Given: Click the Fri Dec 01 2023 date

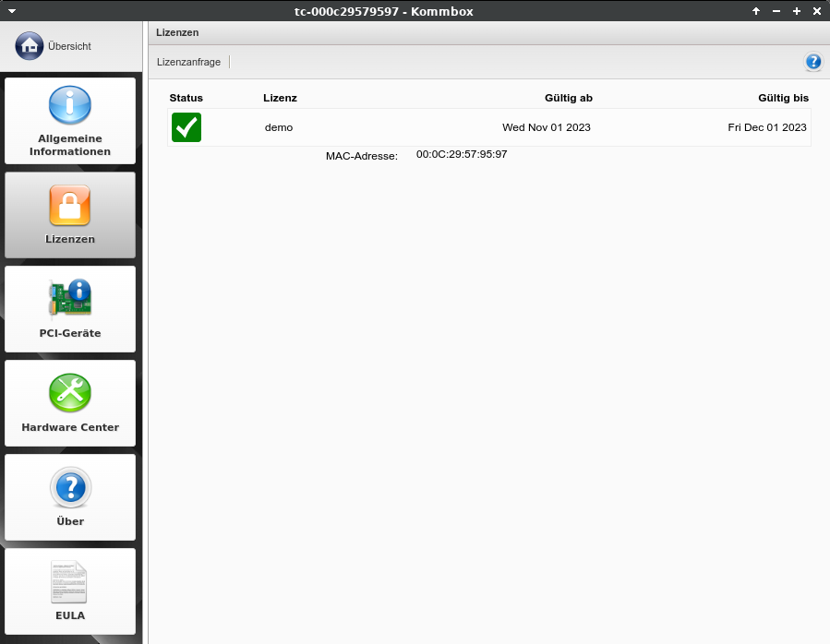Looking at the screenshot, I should click(x=766, y=127).
